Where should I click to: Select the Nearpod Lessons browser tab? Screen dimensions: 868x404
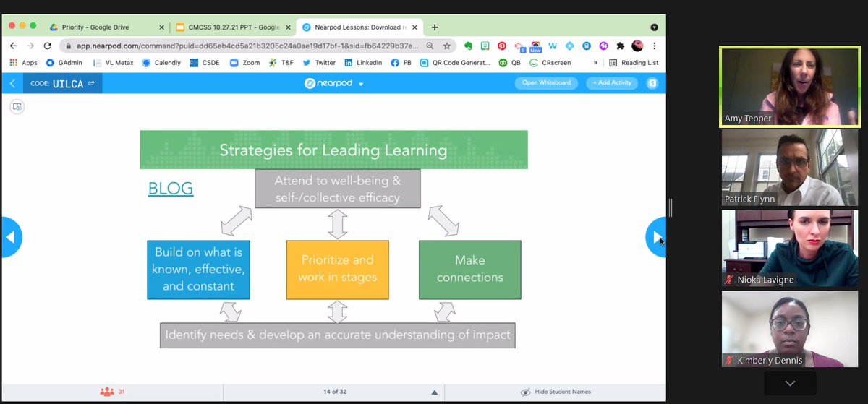click(359, 27)
